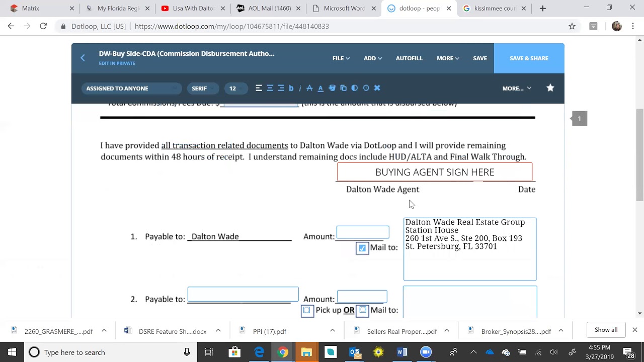Align field text center
Screen dimensions: 644x362
point(270,88)
